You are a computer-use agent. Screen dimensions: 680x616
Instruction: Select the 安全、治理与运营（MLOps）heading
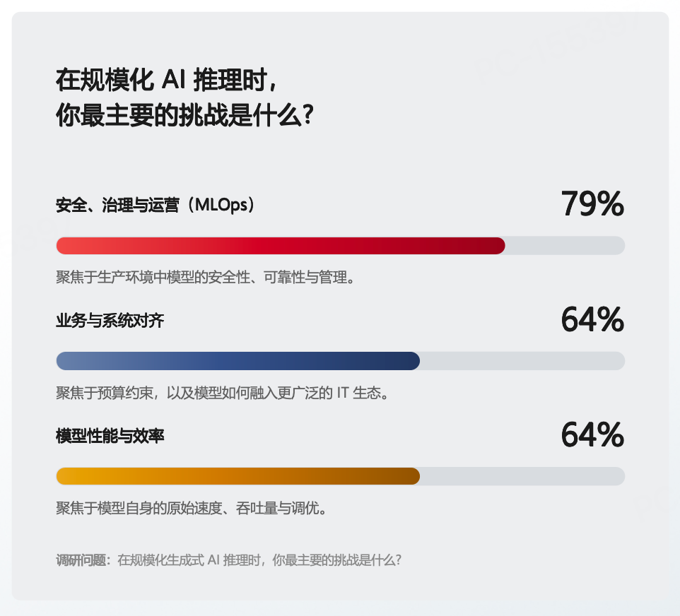point(156,205)
